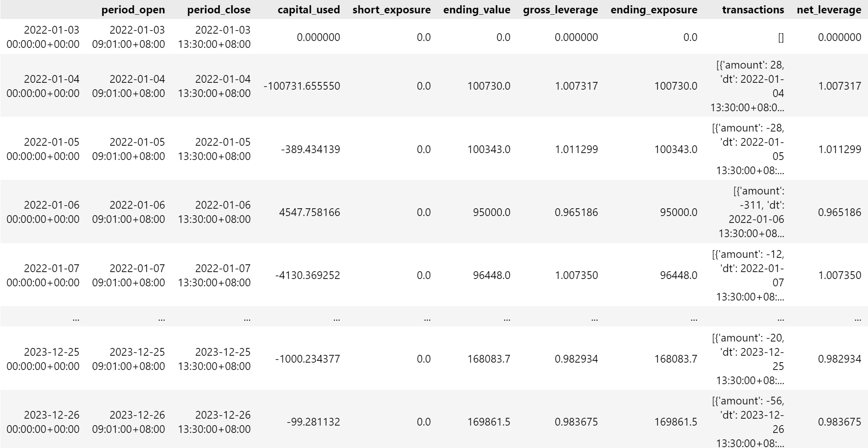Click ending_value cell showing 95000.0
Image resolution: width=868 pixels, height=448 pixels.
pos(491,212)
